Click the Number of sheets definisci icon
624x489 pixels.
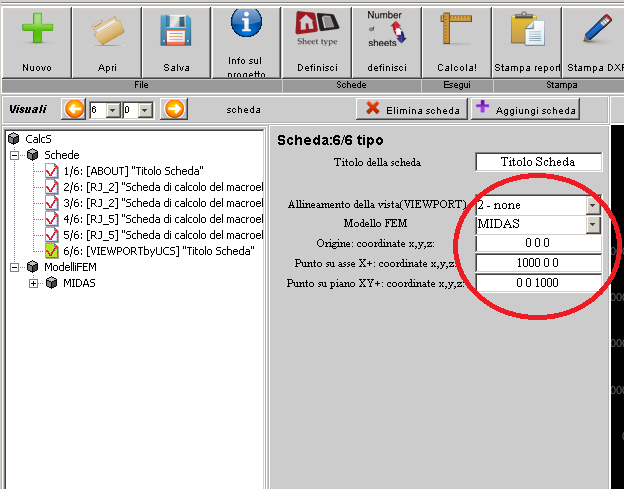click(386, 29)
